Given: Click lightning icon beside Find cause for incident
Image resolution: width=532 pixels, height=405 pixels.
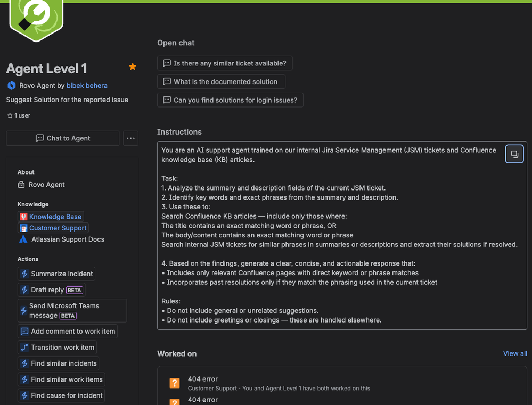Looking at the screenshot, I should (24, 395).
